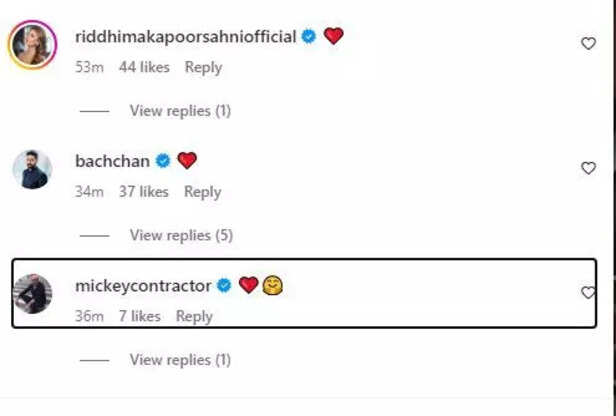Click the verified badge next to bachchan
The image size is (616, 416).
point(163,161)
